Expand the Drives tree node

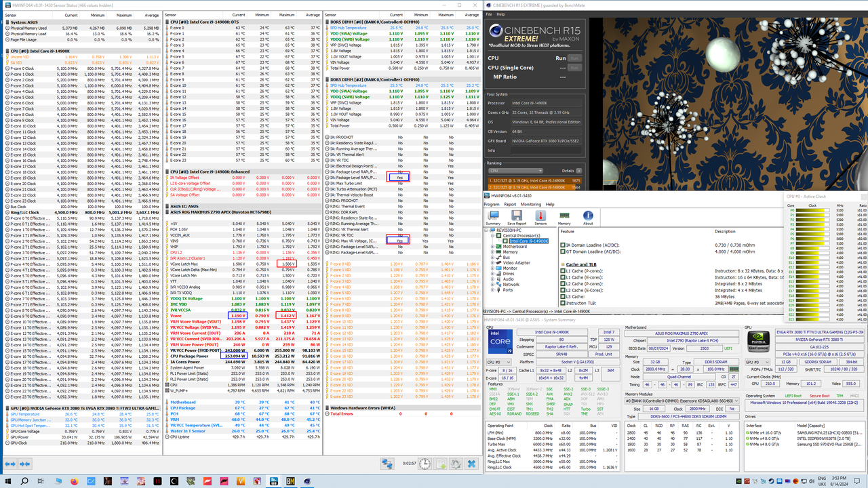pyautogui.click(x=492, y=274)
